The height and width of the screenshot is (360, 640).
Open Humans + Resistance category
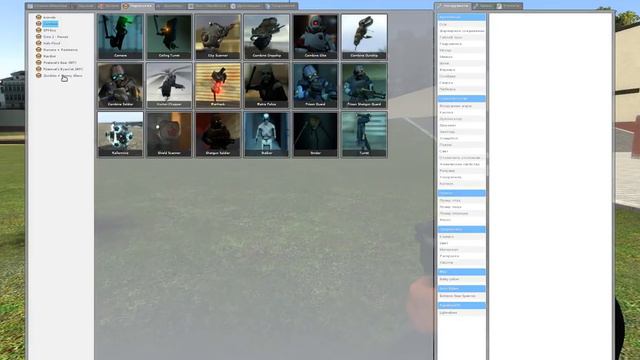click(60, 50)
